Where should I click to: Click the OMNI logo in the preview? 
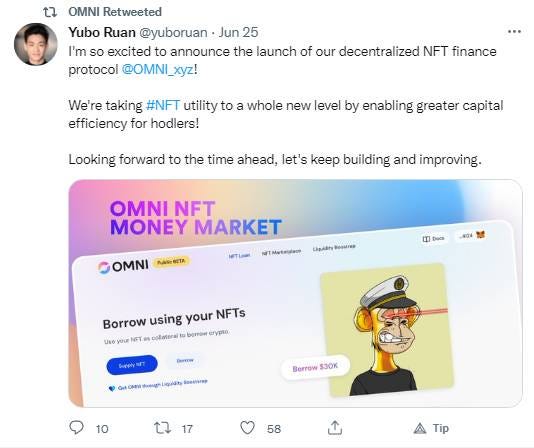(123, 266)
